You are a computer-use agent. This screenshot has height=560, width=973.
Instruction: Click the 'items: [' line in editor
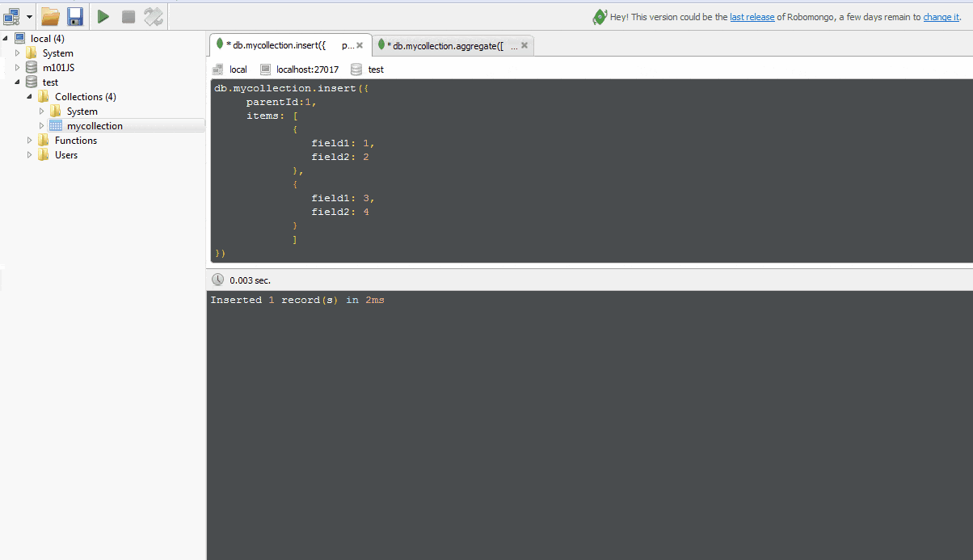coord(272,116)
